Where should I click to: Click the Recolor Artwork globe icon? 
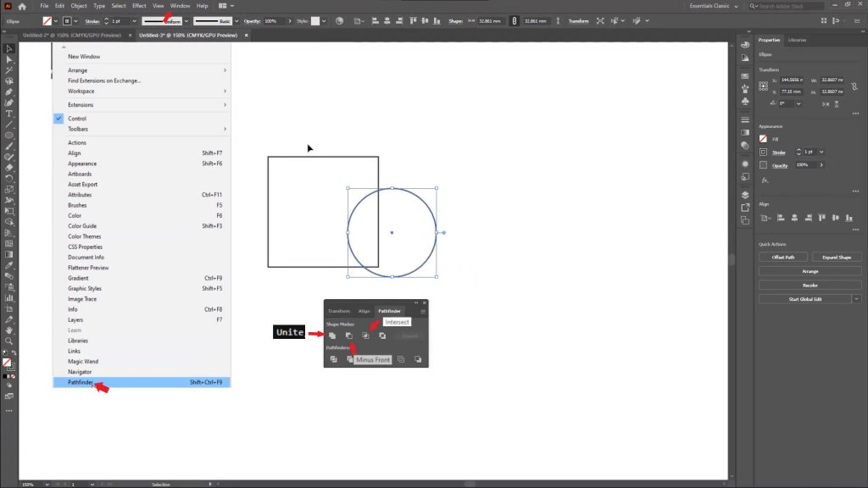[x=339, y=21]
